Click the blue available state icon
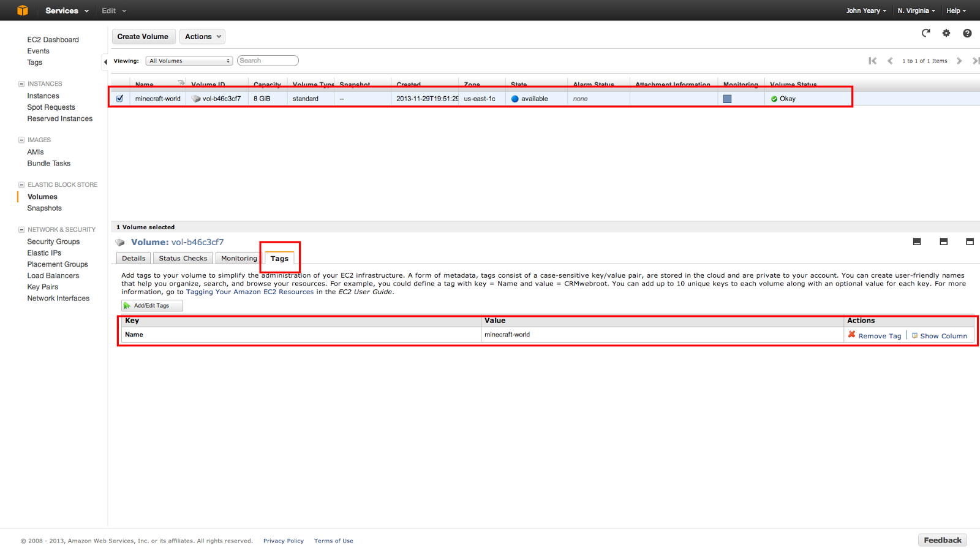 tap(515, 99)
